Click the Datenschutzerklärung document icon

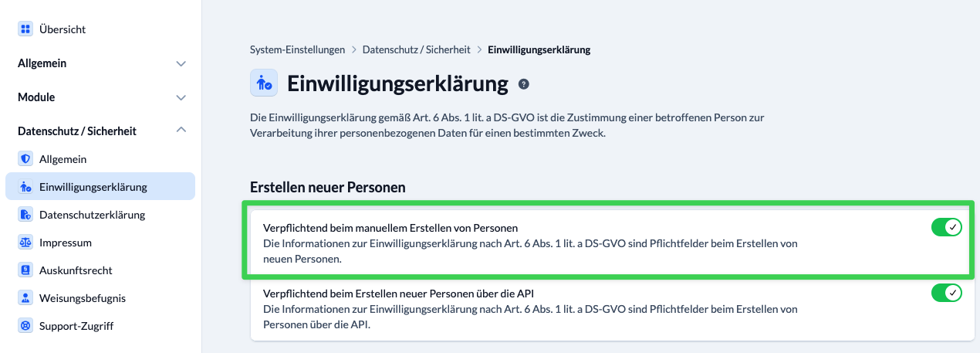25,215
